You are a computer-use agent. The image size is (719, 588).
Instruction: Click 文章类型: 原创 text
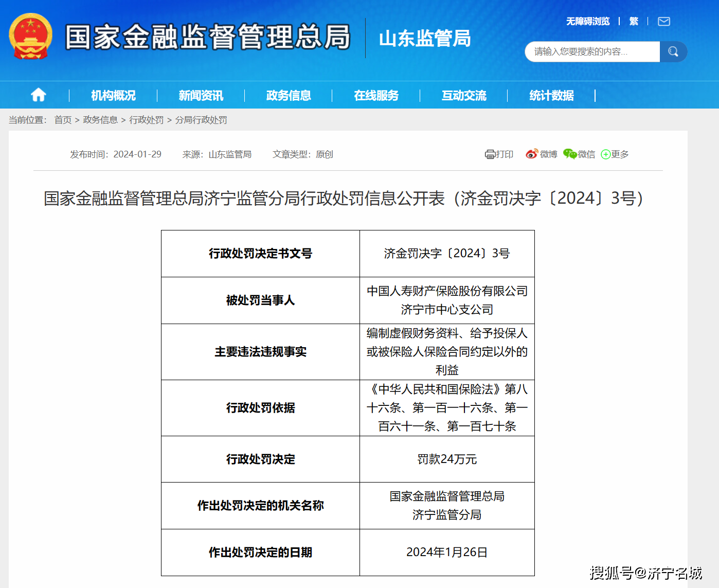tap(302, 154)
